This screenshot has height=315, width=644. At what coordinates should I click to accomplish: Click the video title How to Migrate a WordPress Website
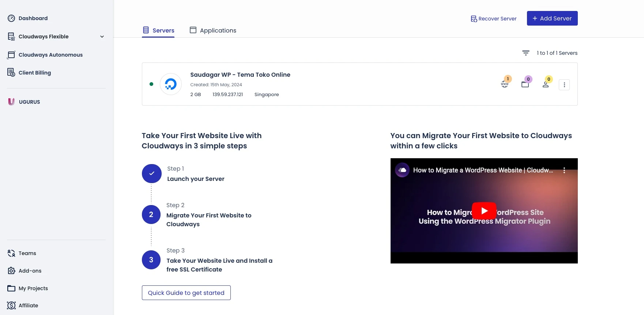[x=483, y=170]
